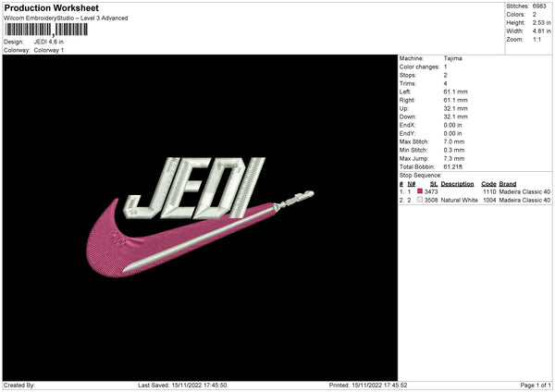Click the barcode under the worksheet title
This screenshot has width=555, height=392.
pos(45,30)
